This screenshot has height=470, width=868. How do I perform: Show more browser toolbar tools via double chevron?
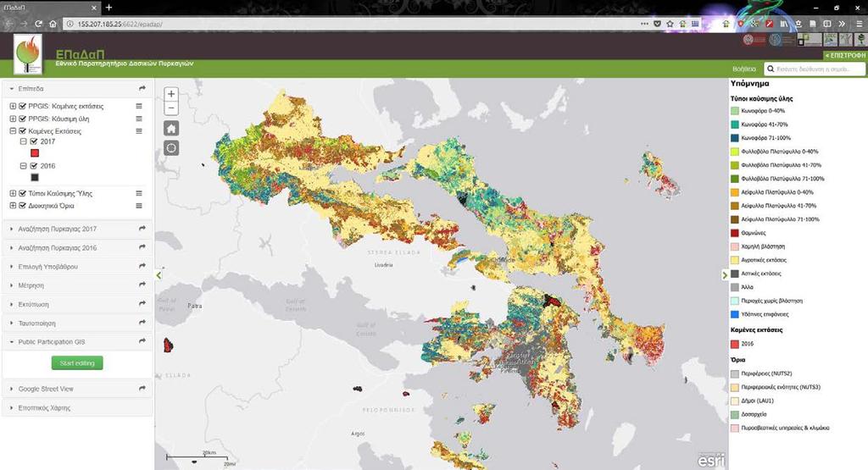[x=842, y=24]
